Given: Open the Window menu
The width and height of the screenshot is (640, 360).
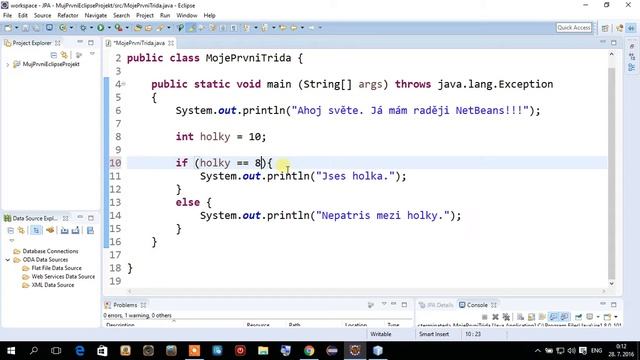Looking at the screenshot, I should coord(187,16).
